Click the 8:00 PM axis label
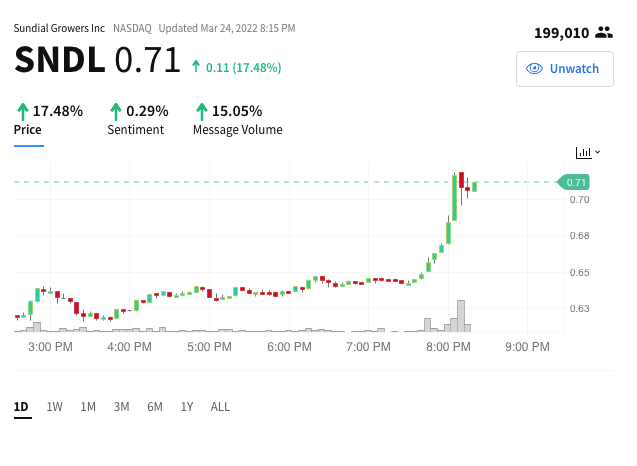 click(448, 347)
